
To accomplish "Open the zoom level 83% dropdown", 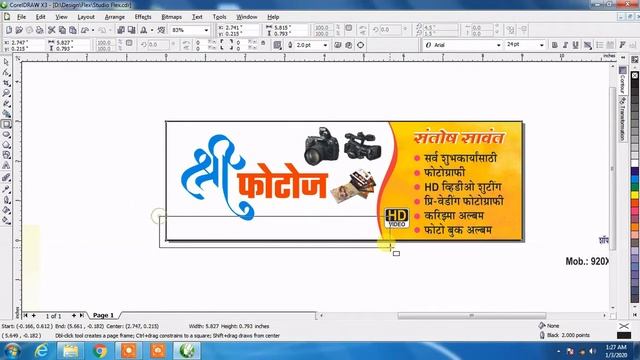I will [x=206, y=30].
